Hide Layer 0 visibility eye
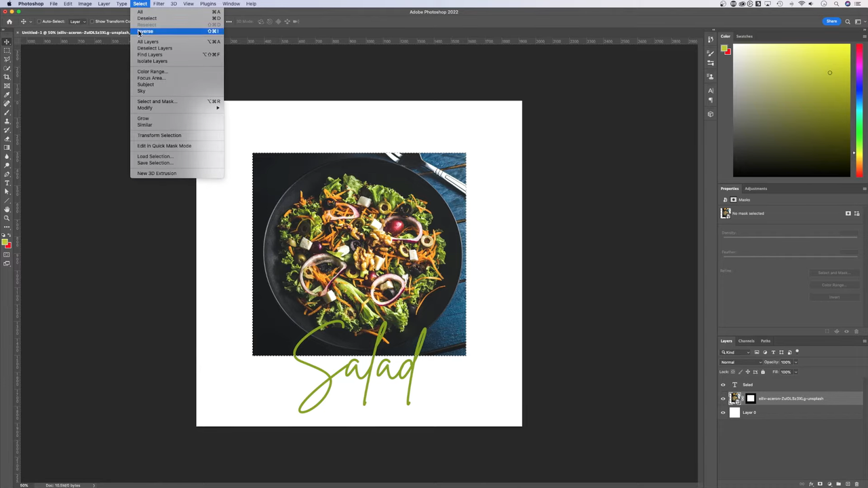Image resolution: width=868 pixels, height=488 pixels. coord(723,413)
